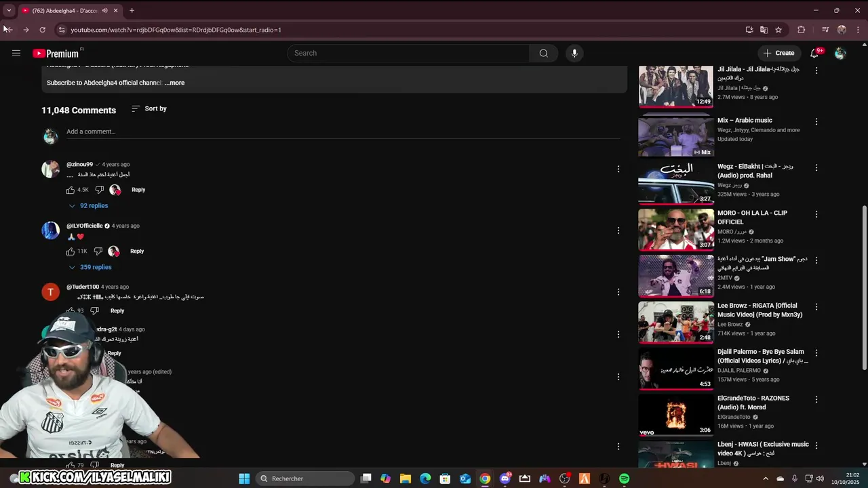The image size is (868, 488).
Task: Open the YouTube guide hamburger menu
Action: click(16, 53)
